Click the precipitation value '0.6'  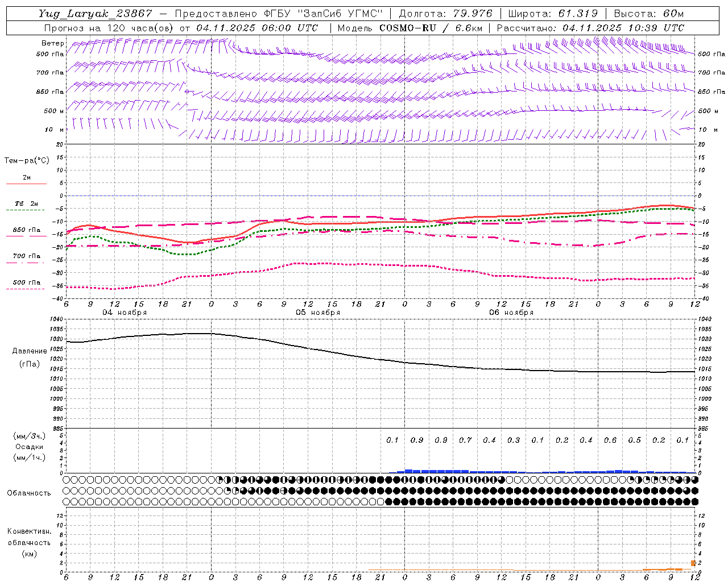[x=610, y=440]
